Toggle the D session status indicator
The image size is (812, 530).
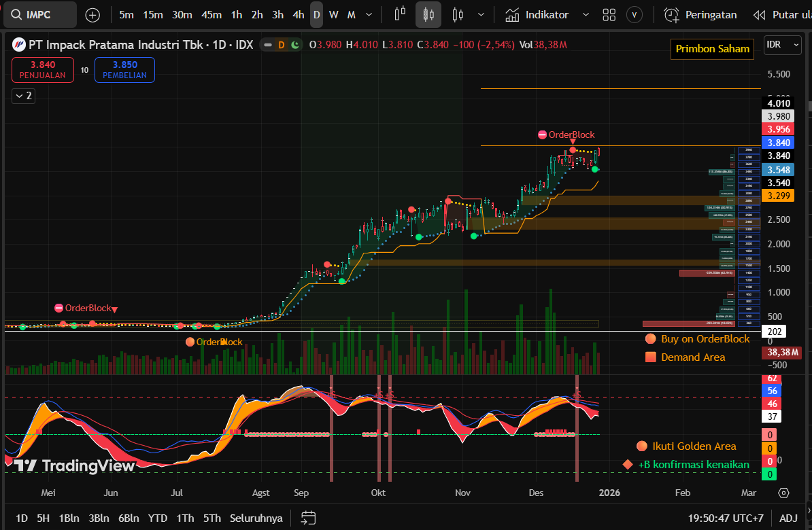tap(281, 45)
